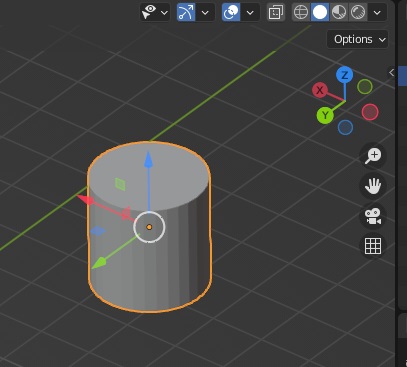Click the green Y-axis move arrow
The width and height of the screenshot is (407, 367).
pyautogui.click(x=99, y=263)
